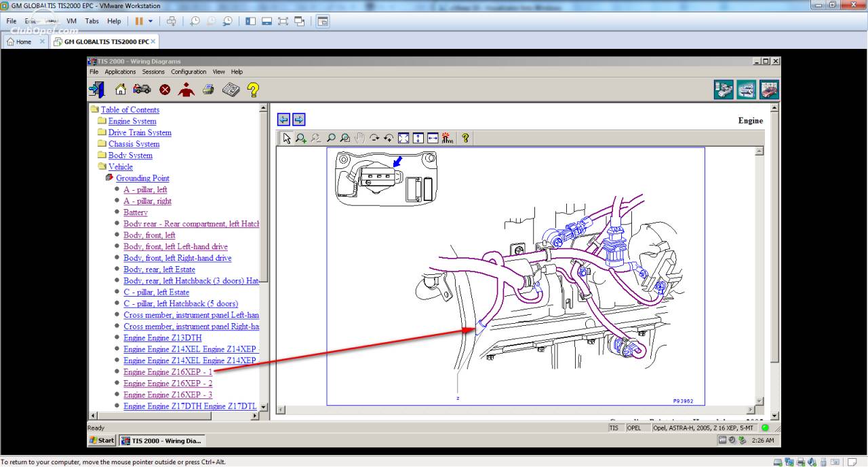
Task: Close the VMware Home tab
Action: 42,41
